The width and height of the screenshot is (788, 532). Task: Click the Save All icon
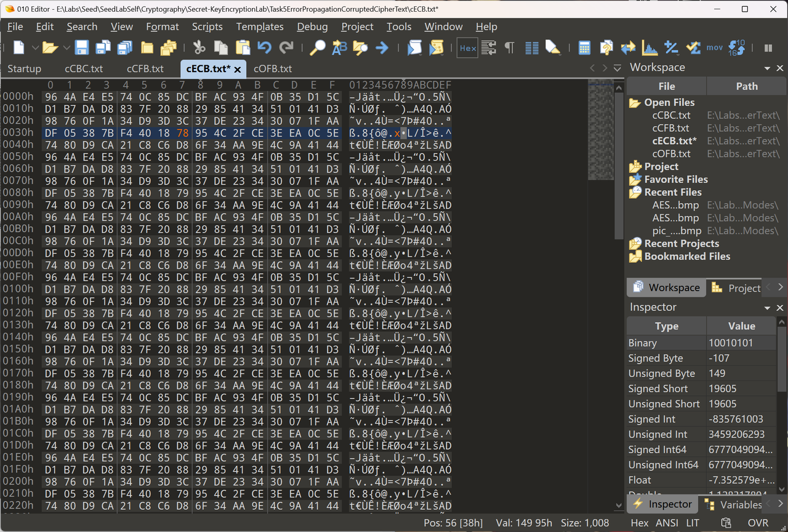[125, 47]
